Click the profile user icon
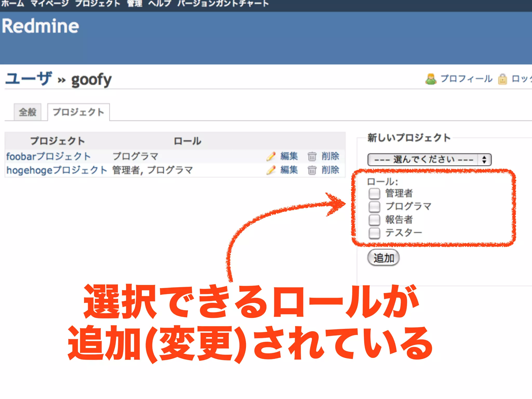This screenshot has height=399, width=532. point(431,79)
